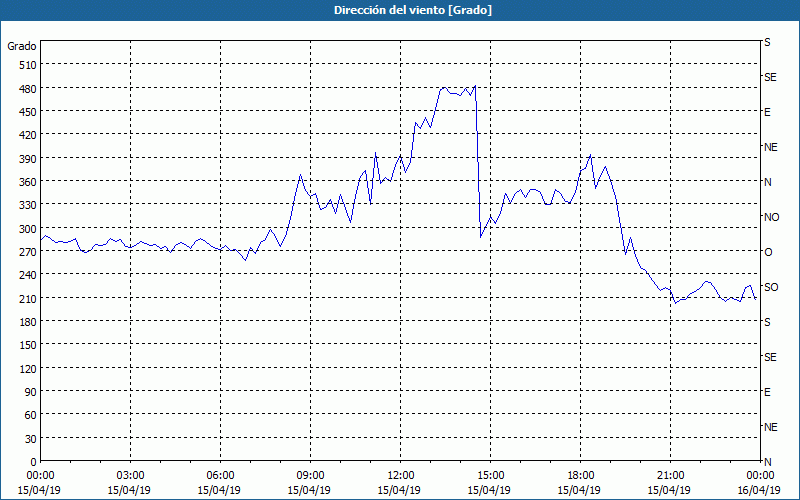Select the 150 y-axis label
800x500 pixels.
29,345
